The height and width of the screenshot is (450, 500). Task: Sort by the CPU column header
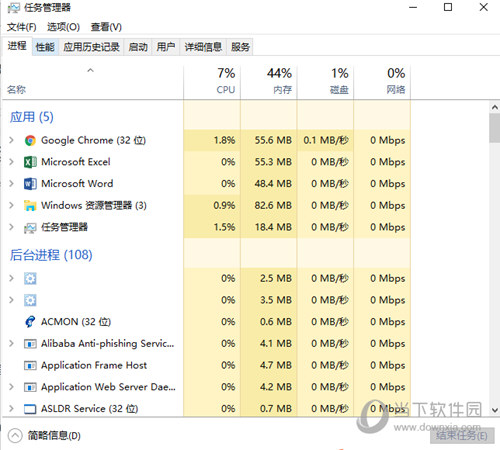(212, 82)
